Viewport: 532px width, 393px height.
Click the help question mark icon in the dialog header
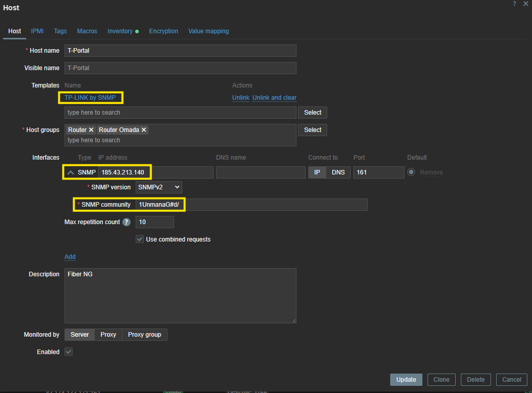[515, 4]
